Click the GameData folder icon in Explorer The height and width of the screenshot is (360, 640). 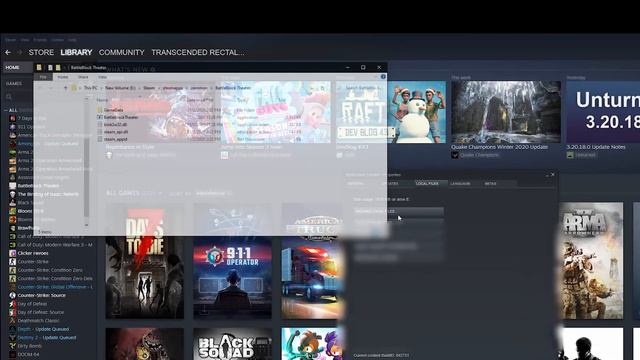(100, 110)
